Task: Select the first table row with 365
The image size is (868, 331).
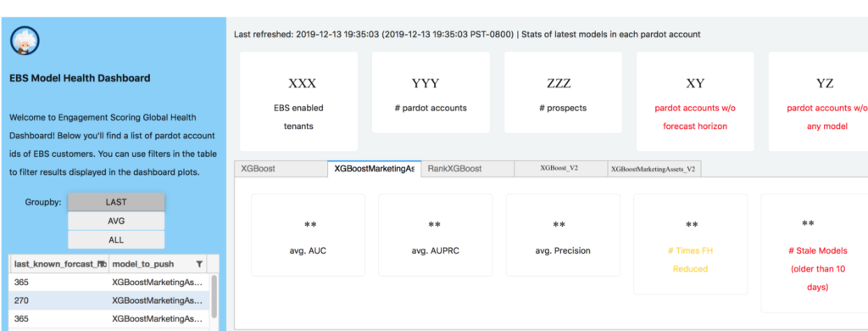Action: pyautogui.click(x=109, y=283)
